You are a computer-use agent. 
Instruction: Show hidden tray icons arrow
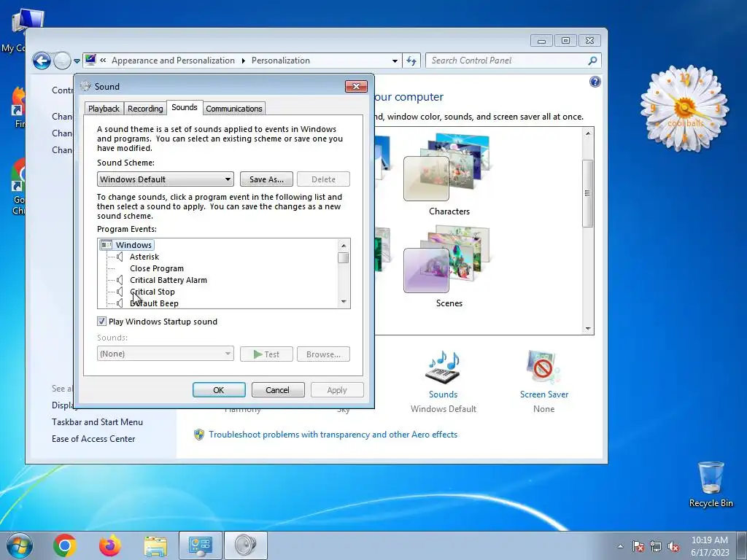click(620, 546)
